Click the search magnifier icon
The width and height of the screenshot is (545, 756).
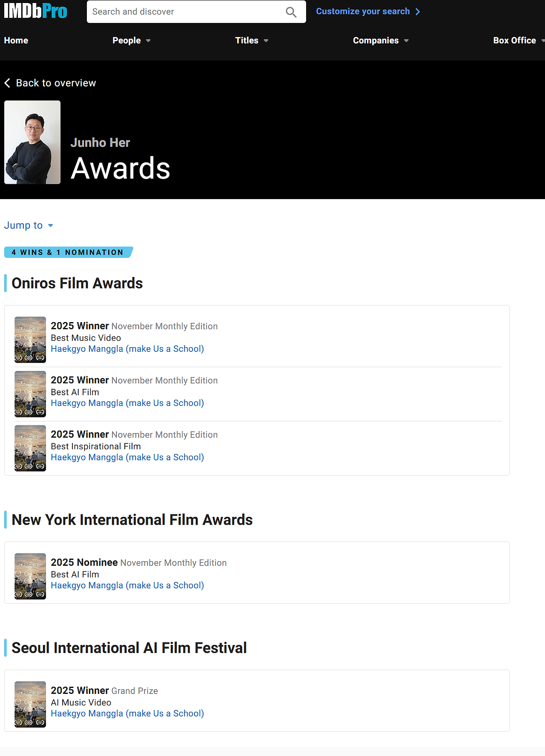tap(291, 12)
